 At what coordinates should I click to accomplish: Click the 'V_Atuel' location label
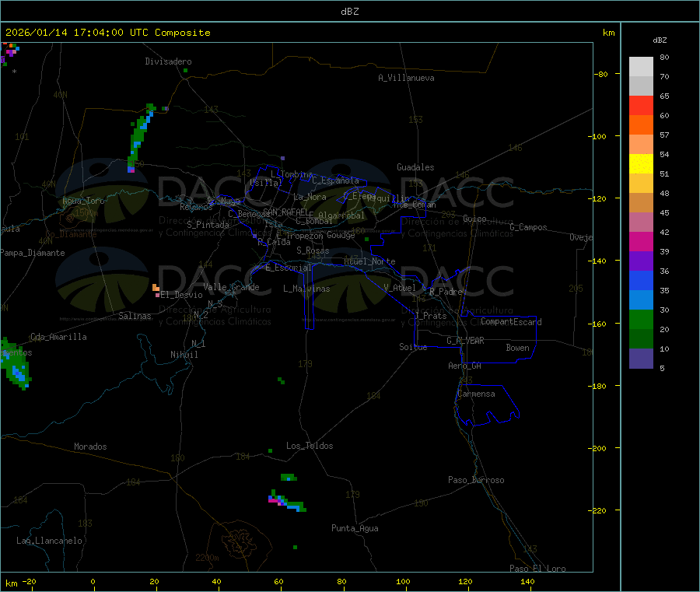click(400, 288)
